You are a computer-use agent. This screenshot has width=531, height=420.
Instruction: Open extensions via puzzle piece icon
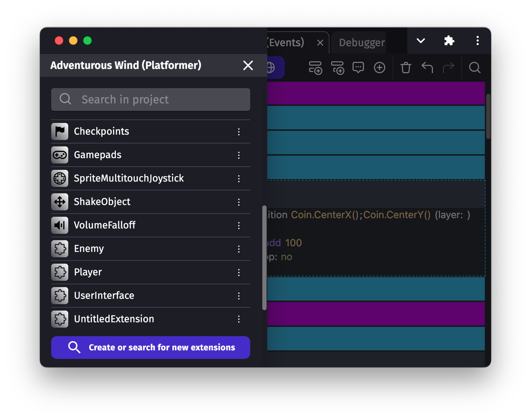(x=449, y=41)
